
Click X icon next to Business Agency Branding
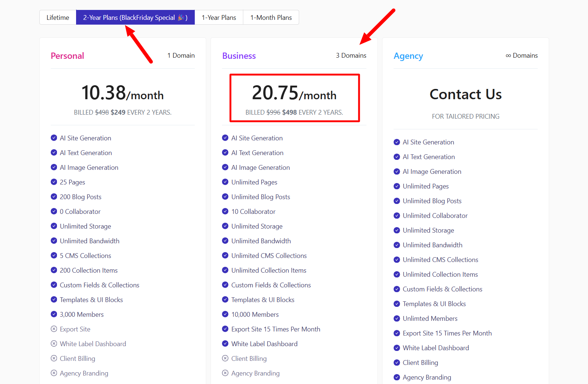pyautogui.click(x=225, y=373)
